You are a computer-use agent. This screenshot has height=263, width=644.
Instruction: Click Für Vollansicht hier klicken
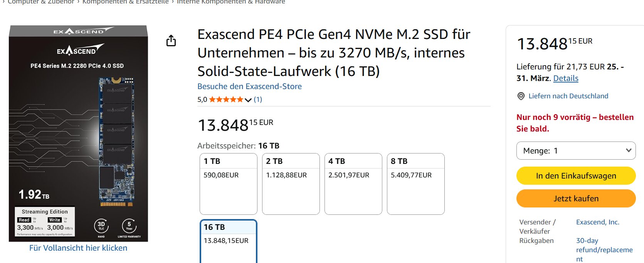click(78, 248)
